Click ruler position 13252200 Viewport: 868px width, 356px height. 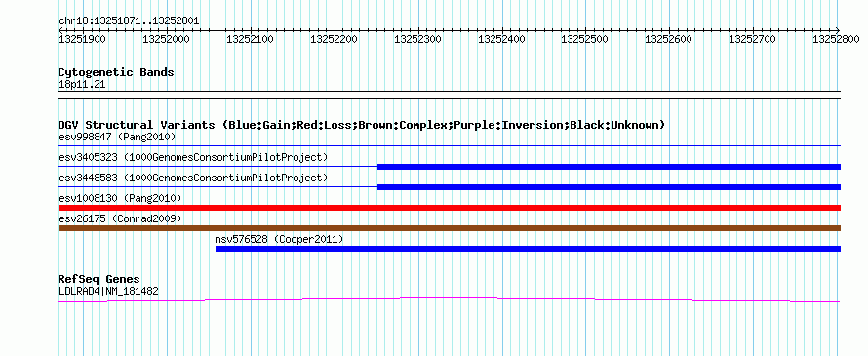(x=334, y=39)
